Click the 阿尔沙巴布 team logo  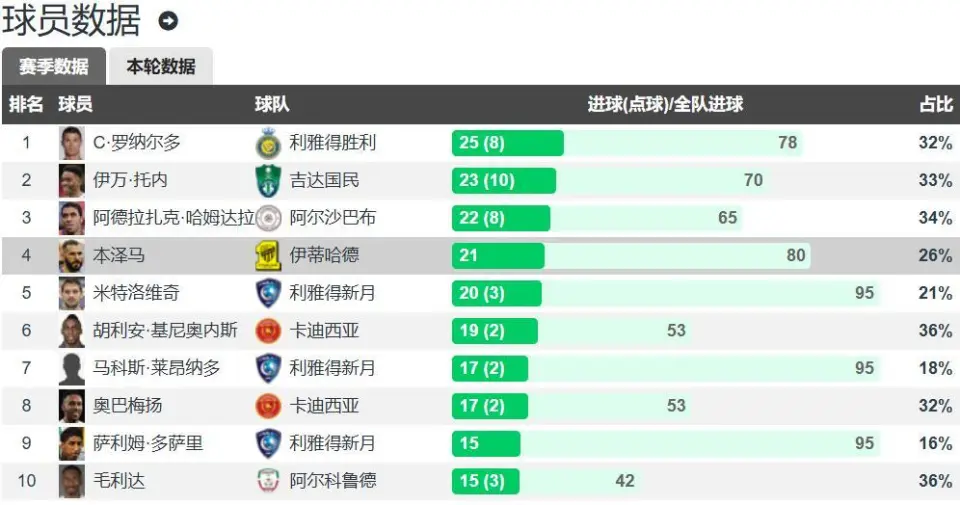click(268, 218)
